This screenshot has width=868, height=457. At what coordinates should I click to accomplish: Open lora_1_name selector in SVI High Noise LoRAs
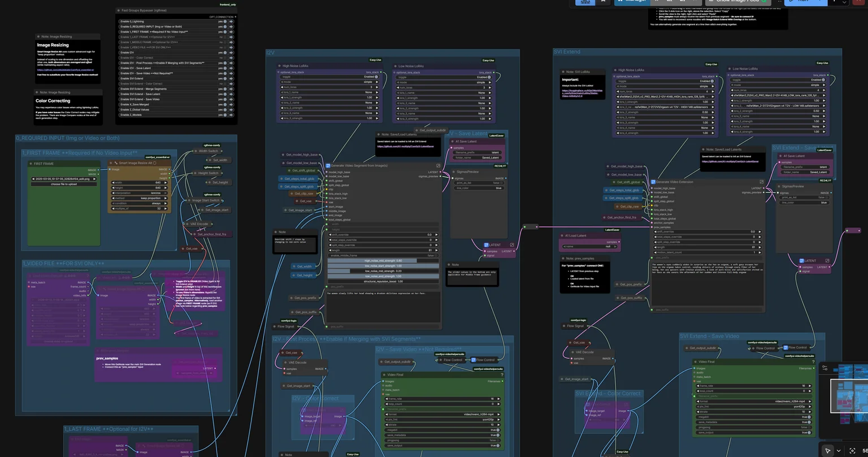(665, 97)
